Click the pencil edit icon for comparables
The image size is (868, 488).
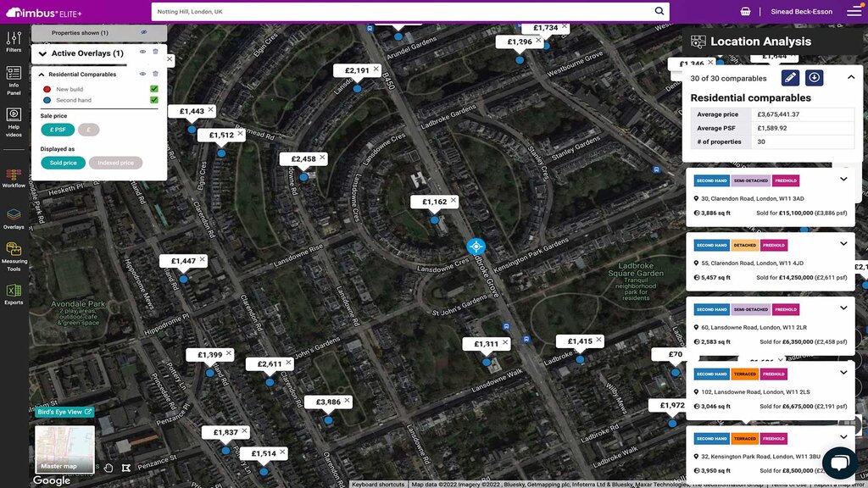pos(792,77)
